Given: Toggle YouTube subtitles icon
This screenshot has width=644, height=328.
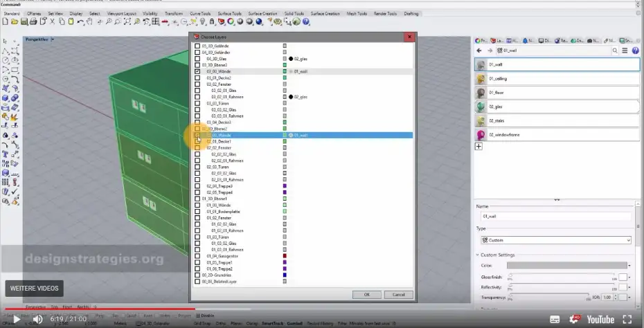Looking at the screenshot, I should (555, 320).
